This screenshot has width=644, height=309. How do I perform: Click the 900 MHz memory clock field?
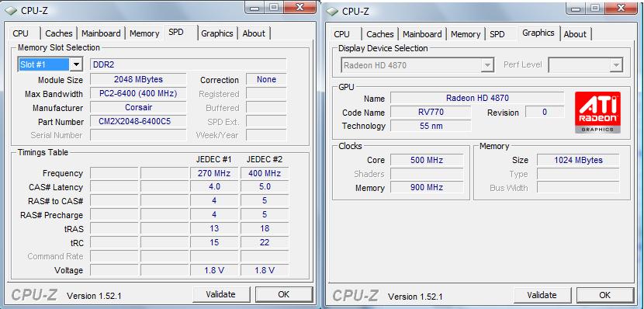click(427, 187)
